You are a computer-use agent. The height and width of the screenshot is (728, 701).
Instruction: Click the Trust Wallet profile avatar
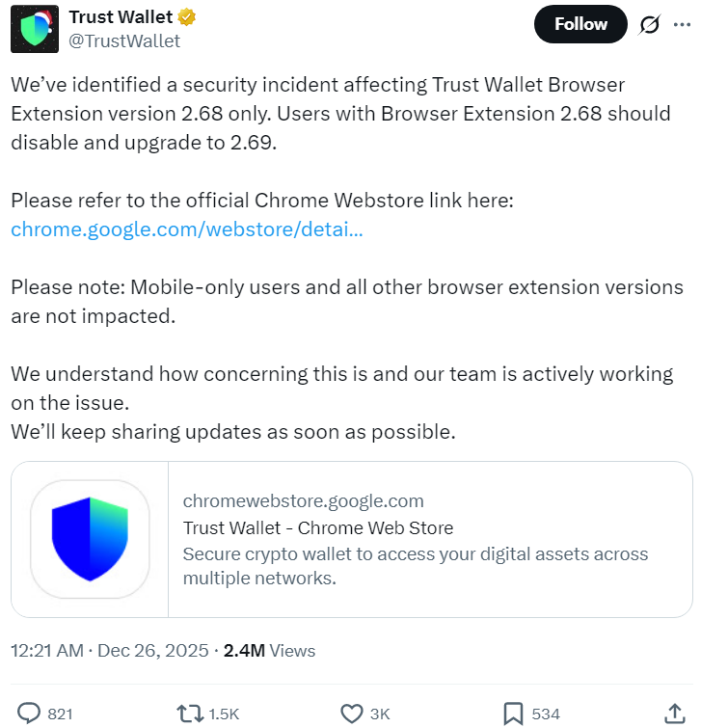click(x=34, y=29)
